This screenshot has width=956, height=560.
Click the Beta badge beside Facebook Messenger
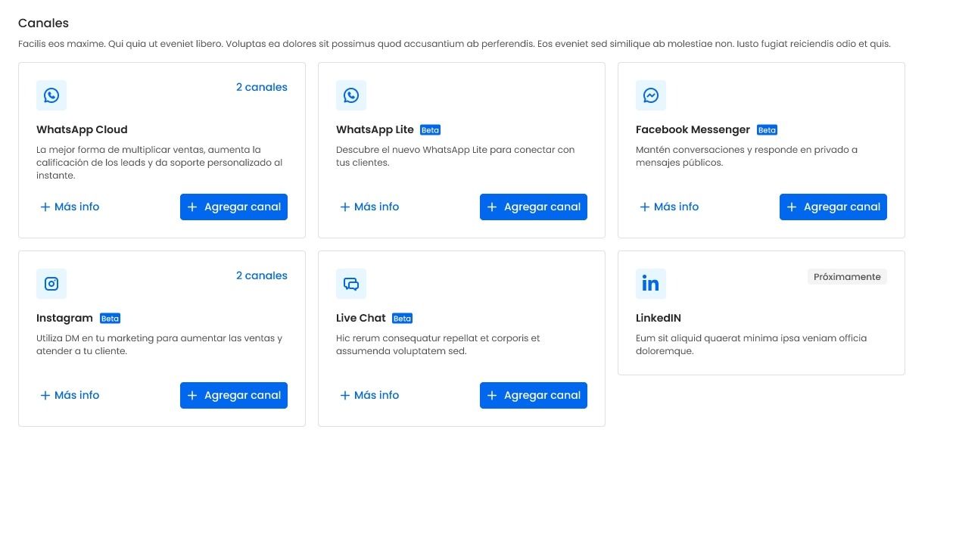[x=767, y=130]
